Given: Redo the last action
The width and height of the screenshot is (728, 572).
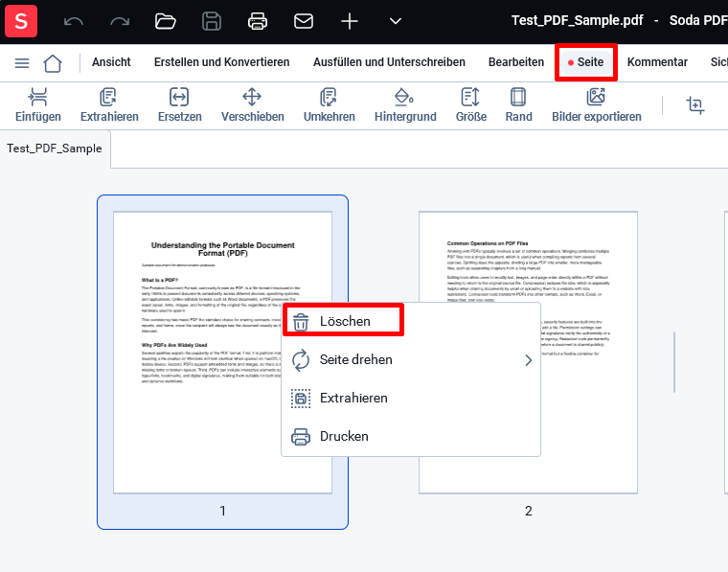Looking at the screenshot, I should click(x=120, y=21).
